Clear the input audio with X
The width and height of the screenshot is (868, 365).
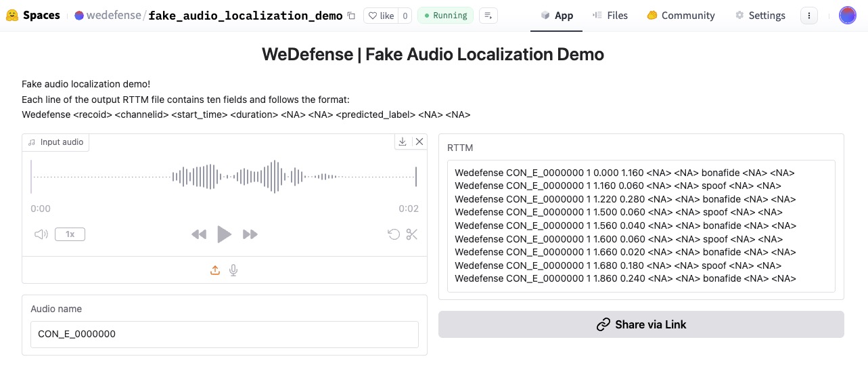(419, 142)
